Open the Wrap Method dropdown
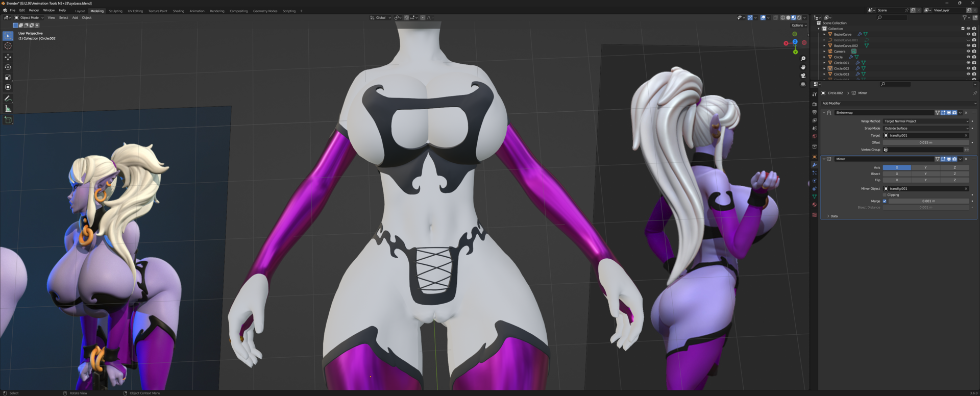The image size is (980, 396). pyautogui.click(x=926, y=121)
